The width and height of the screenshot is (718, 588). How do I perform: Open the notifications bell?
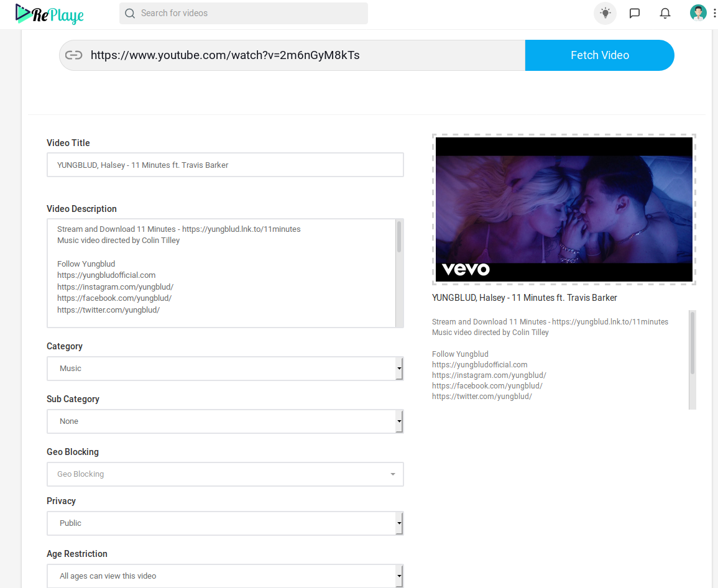point(665,13)
